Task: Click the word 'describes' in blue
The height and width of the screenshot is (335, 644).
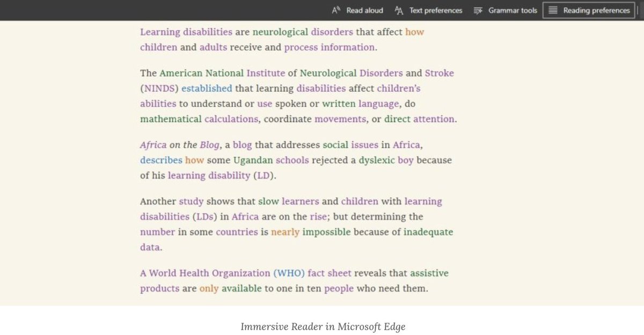Action: (161, 160)
